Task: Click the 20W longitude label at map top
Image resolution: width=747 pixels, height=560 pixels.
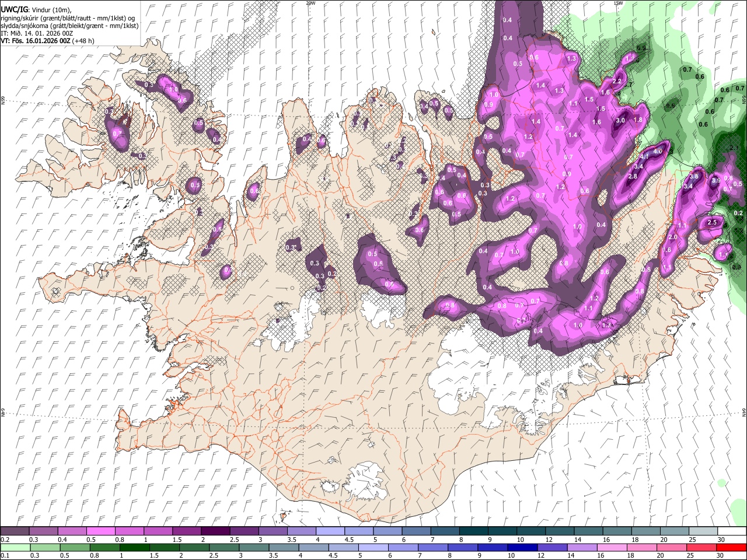Action: (310, 3)
